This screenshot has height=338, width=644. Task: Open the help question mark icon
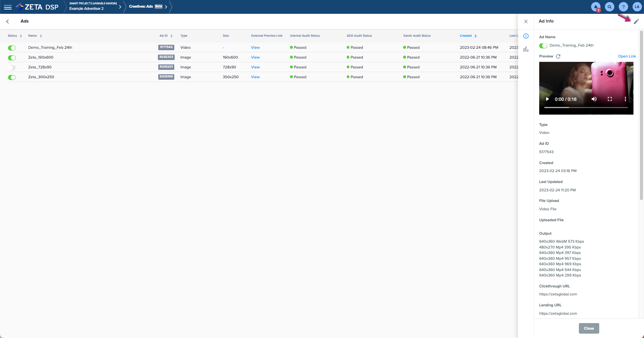[x=623, y=7]
